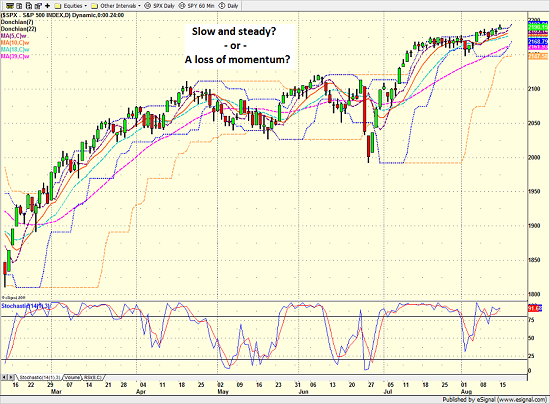Click the Equities folder icon
The image size is (550, 404).
pos(58,6)
